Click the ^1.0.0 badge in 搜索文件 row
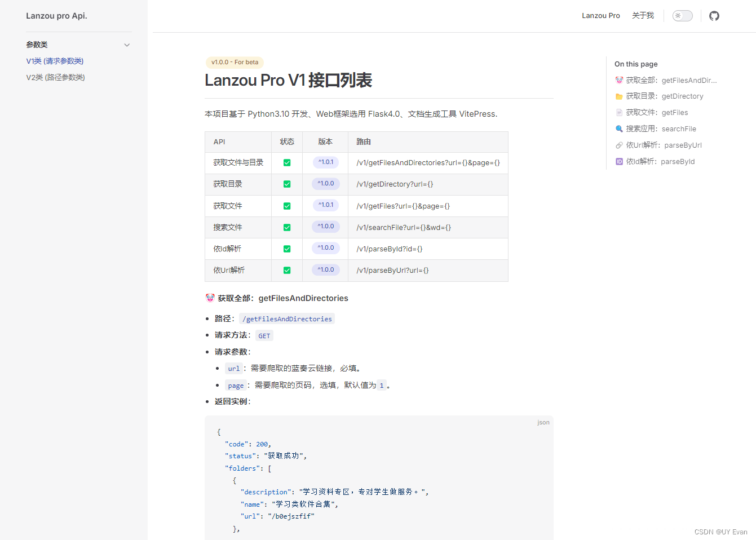The width and height of the screenshot is (756, 540). click(x=326, y=227)
